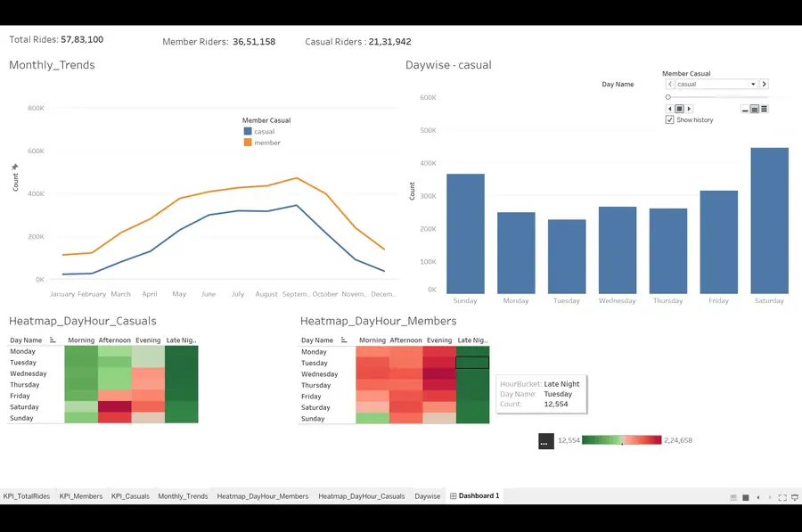
Task: Click the page slider handle
Action: click(x=668, y=97)
